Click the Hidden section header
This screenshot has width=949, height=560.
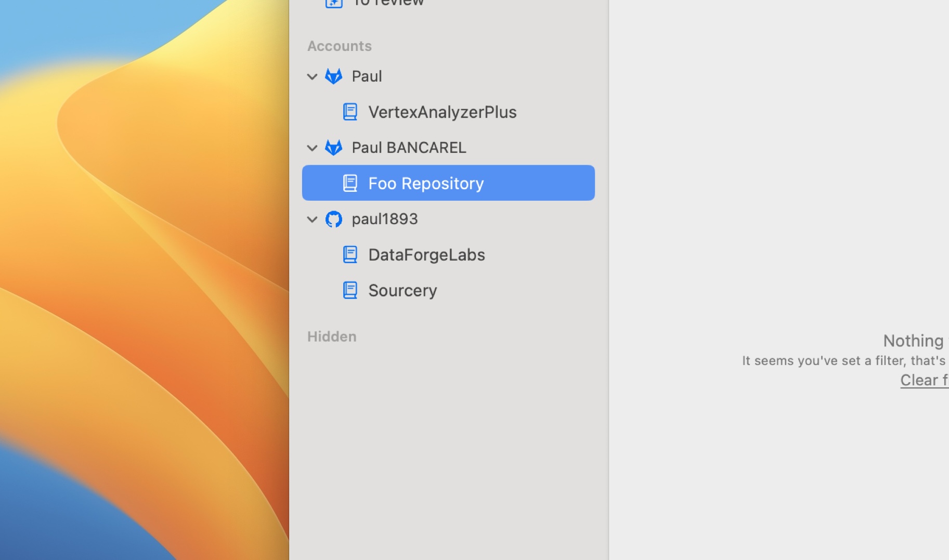pos(332,336)
